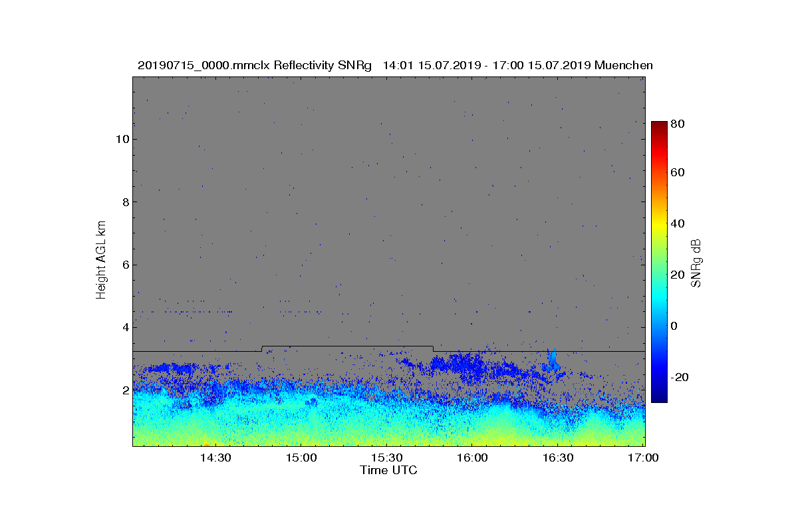Image resolution: width=798 pixels, height=532 pixels.
Task: Click the colorbar tick label 40
Action: click(678, 223)
